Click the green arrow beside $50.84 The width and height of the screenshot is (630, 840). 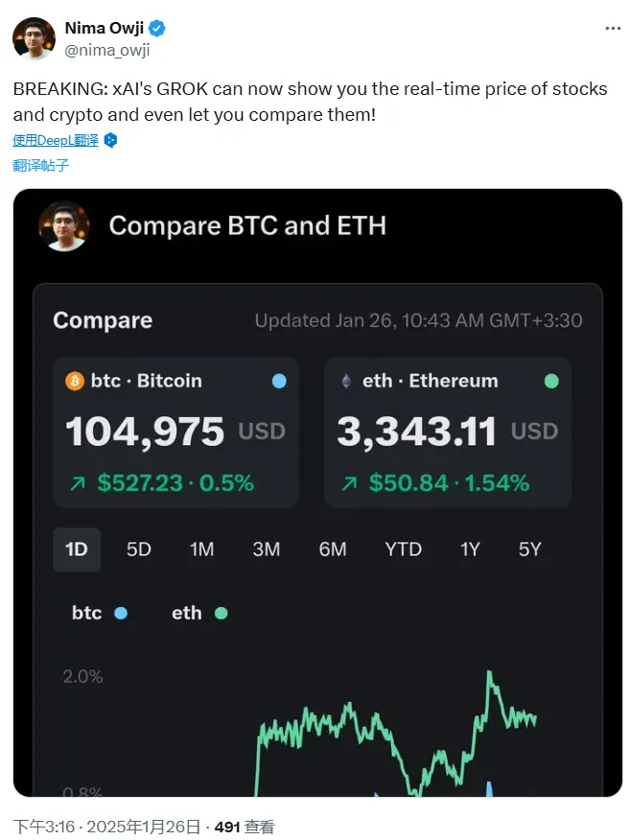(347, 482)
